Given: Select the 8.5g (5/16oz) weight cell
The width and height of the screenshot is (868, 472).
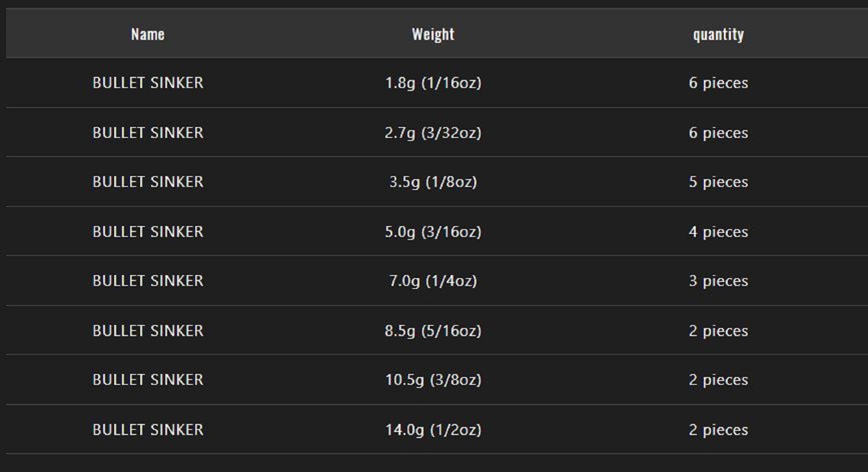Looking at the screenshot, I should pyautogui.click(x=433, y=331).
